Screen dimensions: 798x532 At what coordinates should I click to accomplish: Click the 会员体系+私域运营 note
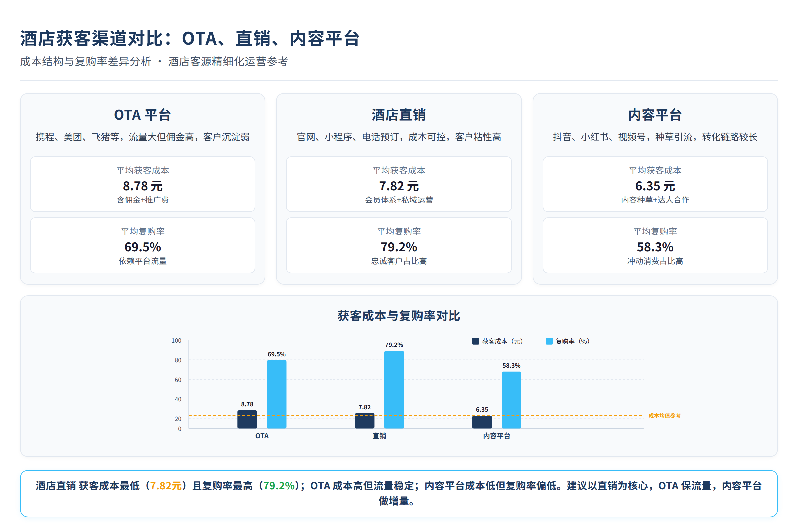399,200
